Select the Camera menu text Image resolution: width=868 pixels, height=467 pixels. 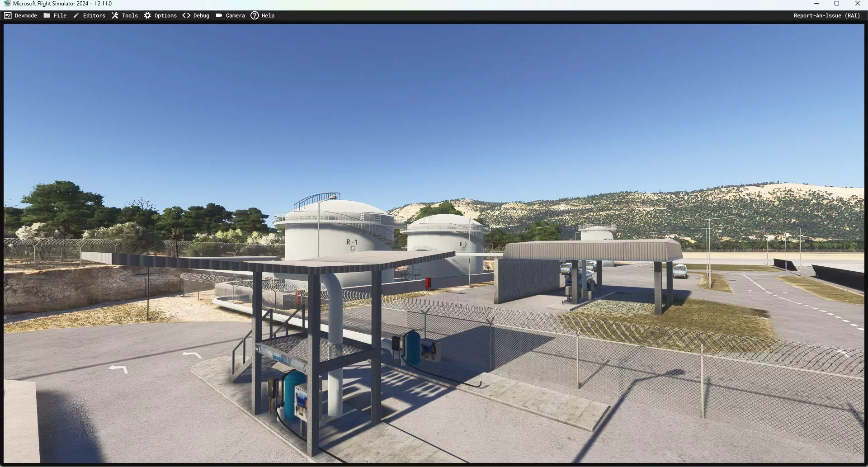coord(235,15)
